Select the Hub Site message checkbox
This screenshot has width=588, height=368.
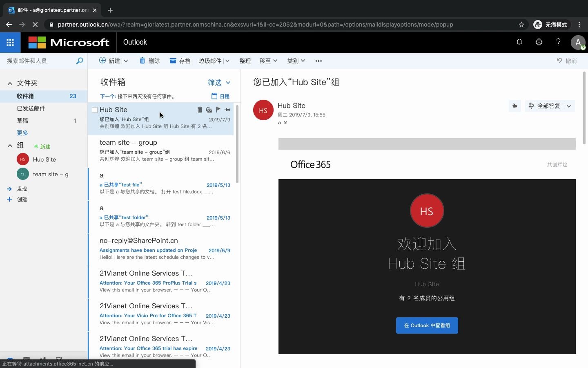[95, 110]
